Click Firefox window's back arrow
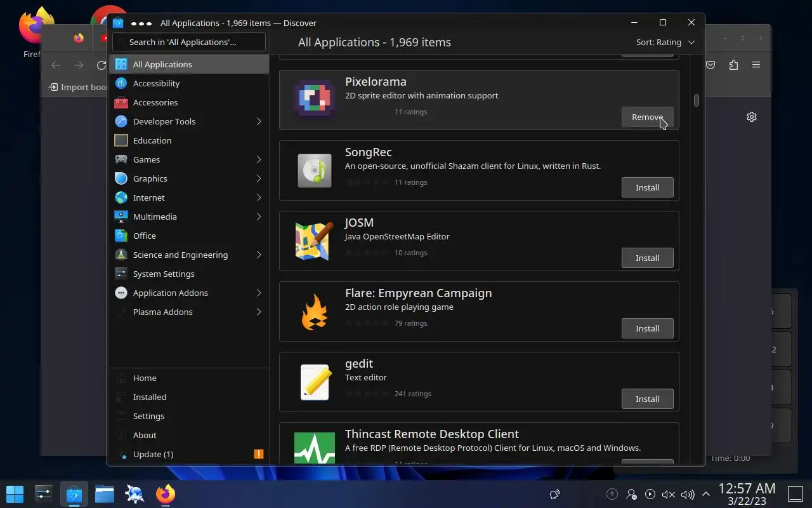Image resolution: width=812 pixels, height=508 pixels. [56, 65]
